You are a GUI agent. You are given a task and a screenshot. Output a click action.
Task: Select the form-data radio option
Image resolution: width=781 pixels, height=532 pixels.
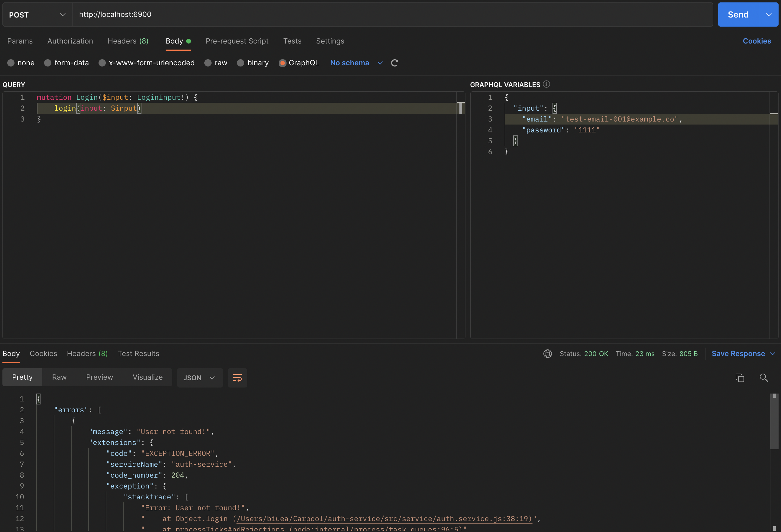click(x=48, y=63)
